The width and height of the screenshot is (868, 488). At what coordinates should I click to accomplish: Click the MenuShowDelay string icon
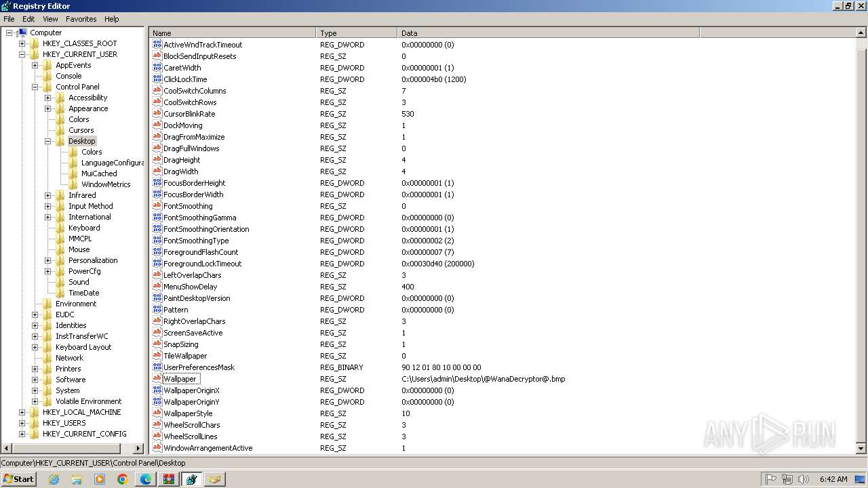[157, 287]
